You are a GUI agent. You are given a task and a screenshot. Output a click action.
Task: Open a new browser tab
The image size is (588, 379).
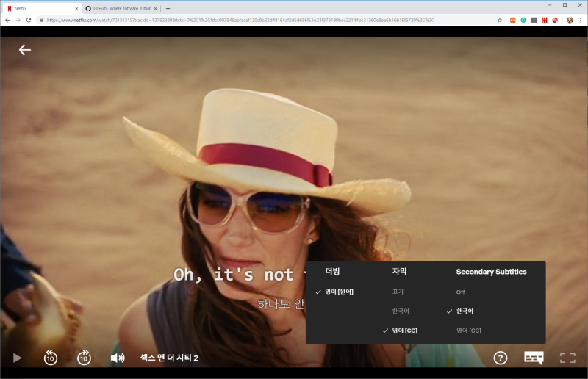point(168,8)
